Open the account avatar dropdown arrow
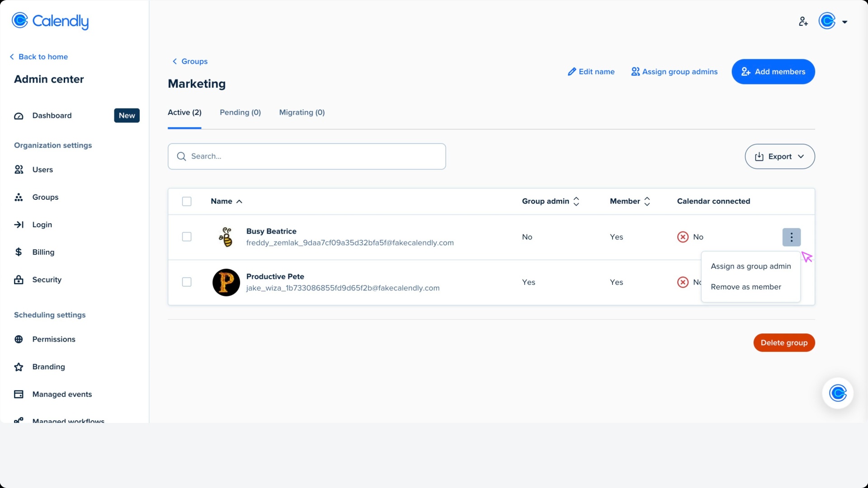Image resolution: width=868 pixels, height=488 pixels. pyautogui.click(x=844, y=22)
